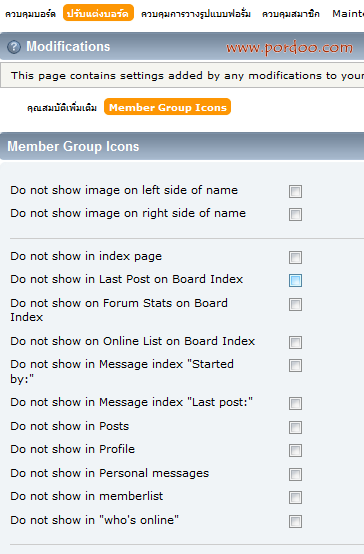The image size is (364, 554).
Task: Select the Member Group Icons sub-tab
Action: (168, 107)
